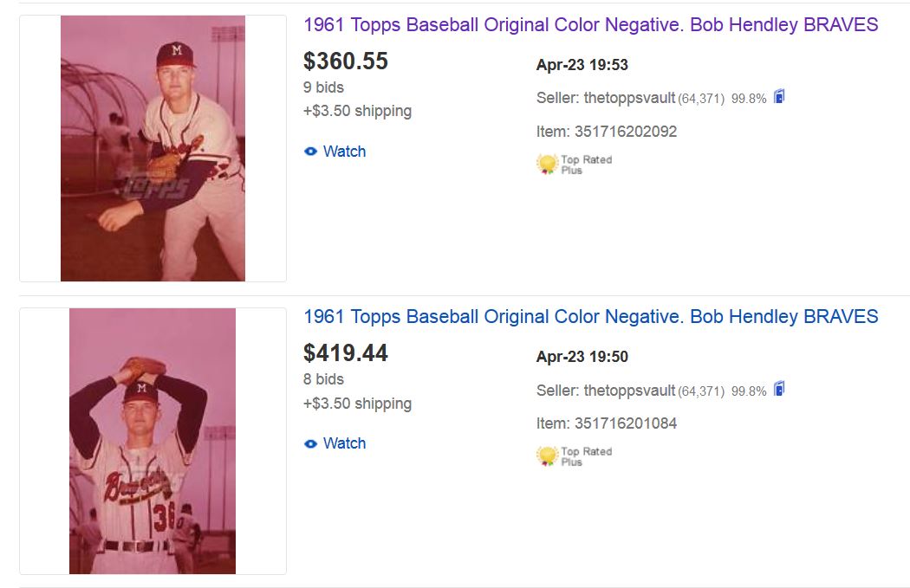Click the $419.44 price
910x588 pixels.
pyautogui.click(x=346, y=353)
